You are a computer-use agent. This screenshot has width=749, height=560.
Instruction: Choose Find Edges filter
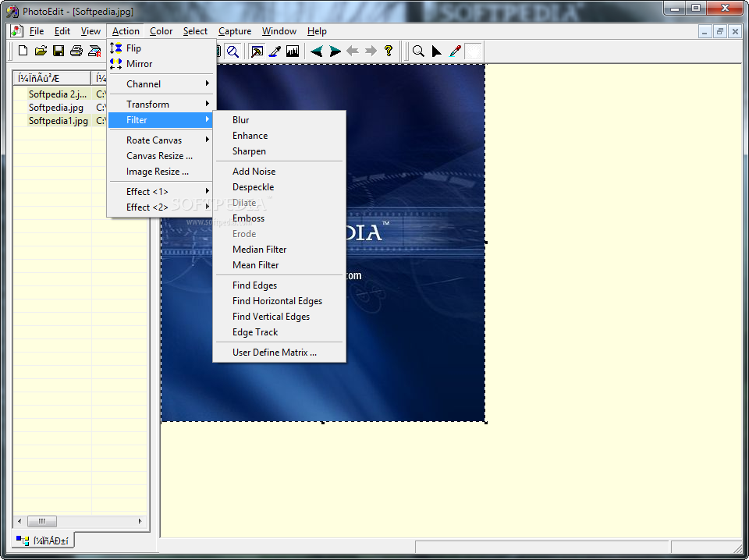tap(279, 285)
